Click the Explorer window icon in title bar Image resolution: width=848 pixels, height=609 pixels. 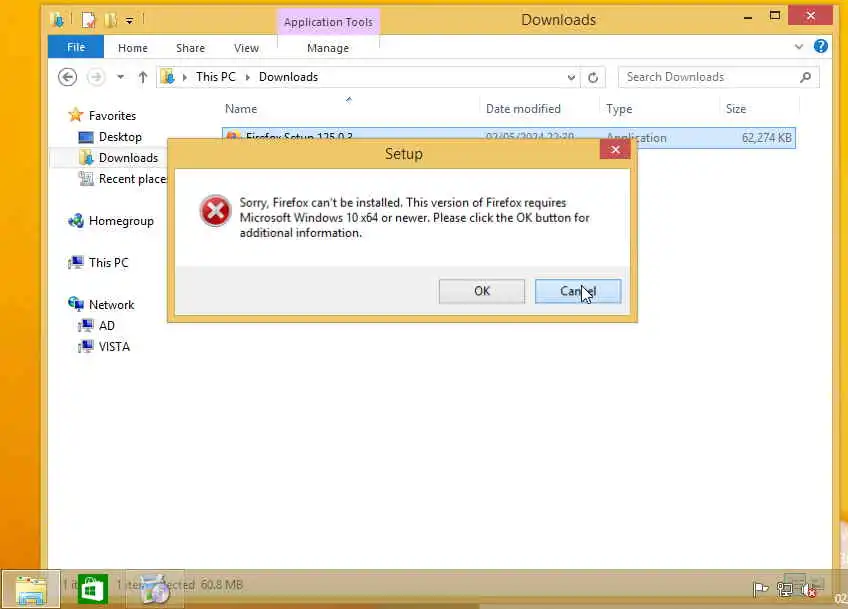[x=57, y=20]
